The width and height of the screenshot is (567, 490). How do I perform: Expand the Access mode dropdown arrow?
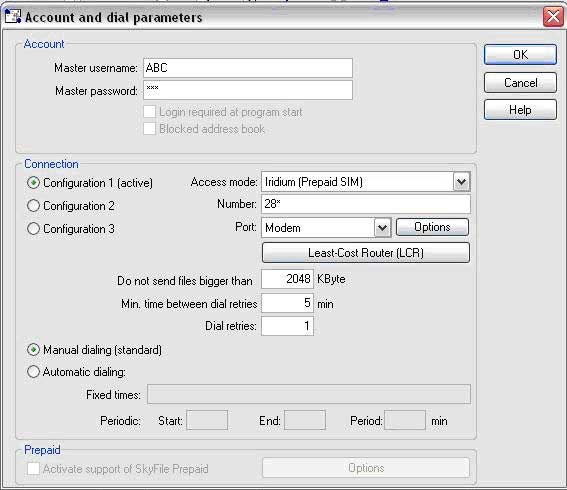click(461, 182)
